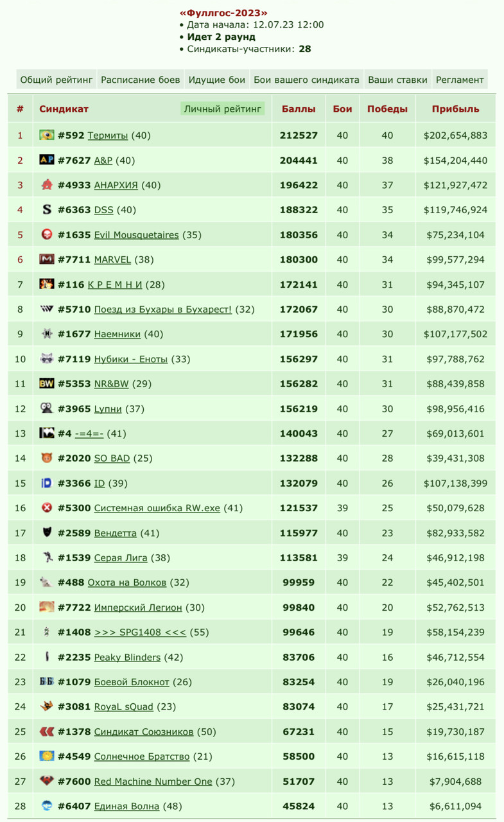Viewport: 504px width, 822px height.
Task: Open Red Machine Number One link
Action: pos(153,782)
